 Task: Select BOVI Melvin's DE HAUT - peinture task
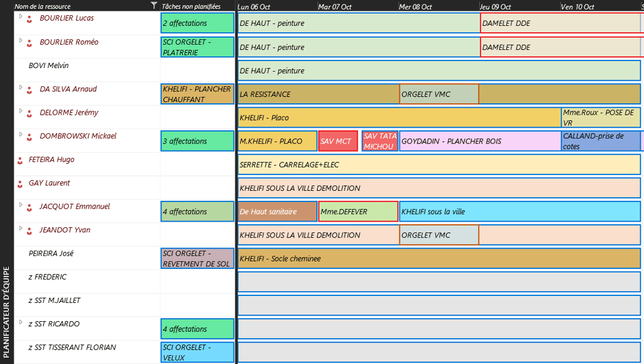(x=439, y=71)
